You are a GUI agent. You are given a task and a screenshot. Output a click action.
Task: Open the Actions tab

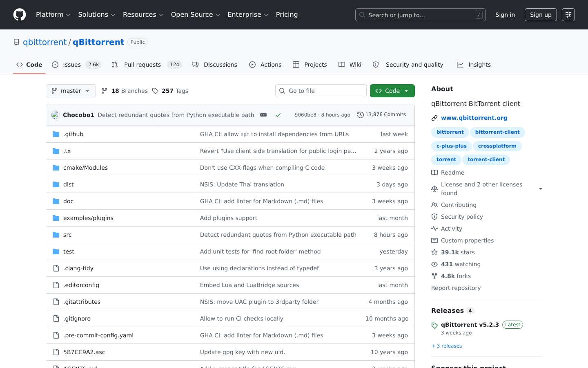[265, 65]
